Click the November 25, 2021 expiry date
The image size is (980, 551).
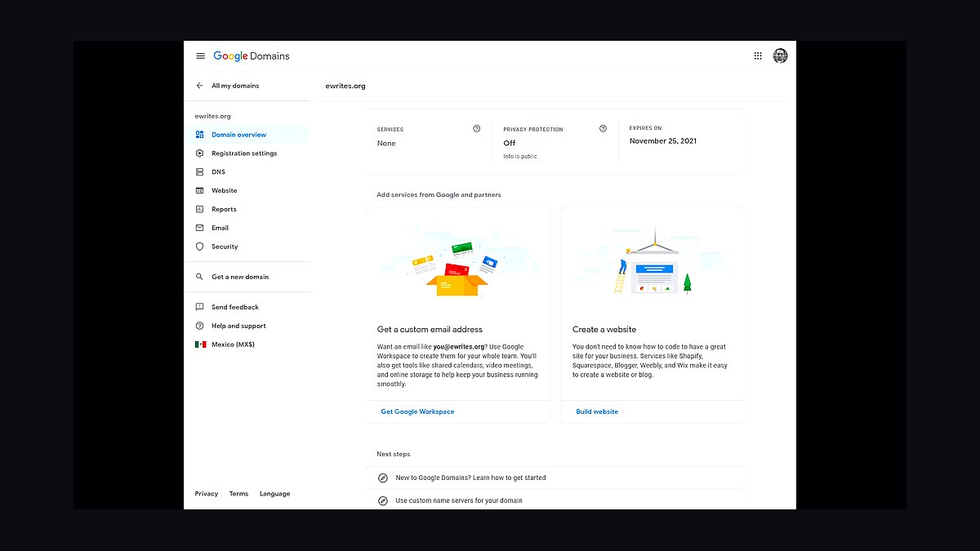662,141
